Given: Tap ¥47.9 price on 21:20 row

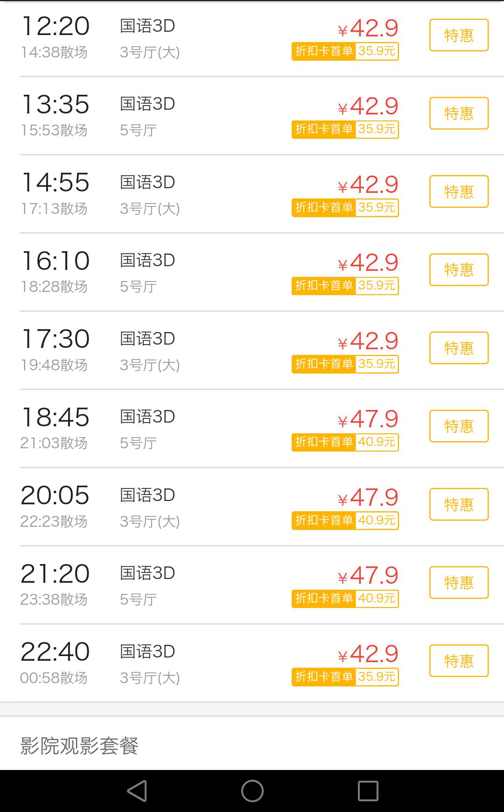Looking at the screenshot, I should [368, 575].
